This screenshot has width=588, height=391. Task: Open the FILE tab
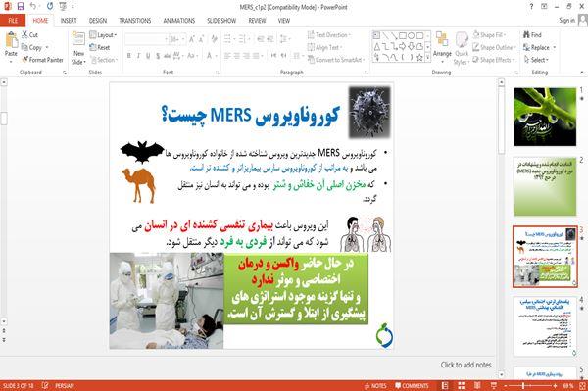tap(13, 21)
